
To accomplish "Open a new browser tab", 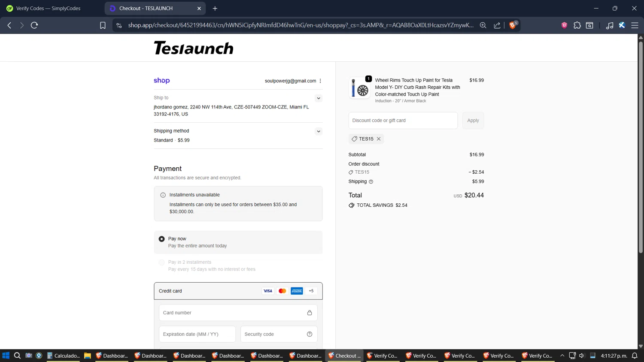I will click(215, 8).
